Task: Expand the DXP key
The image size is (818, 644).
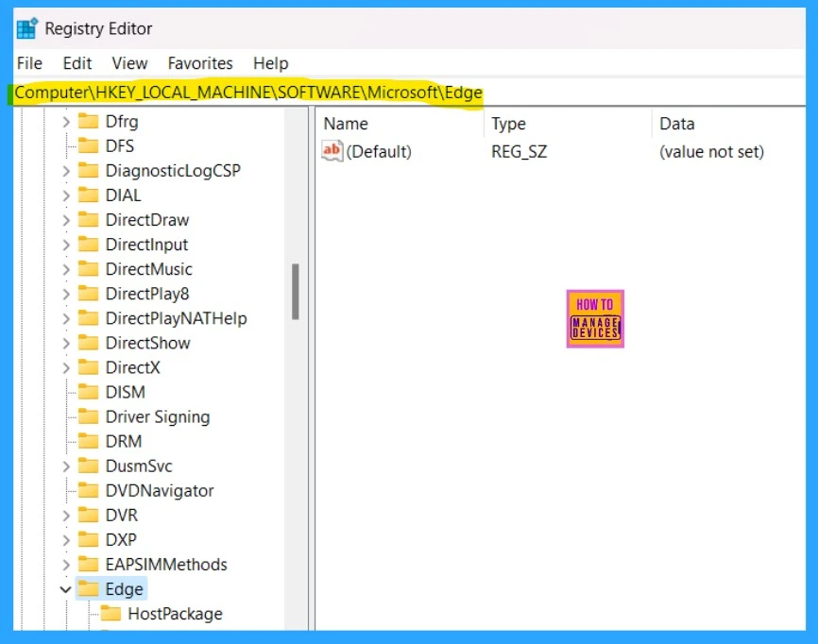Action: coord(66,540)
